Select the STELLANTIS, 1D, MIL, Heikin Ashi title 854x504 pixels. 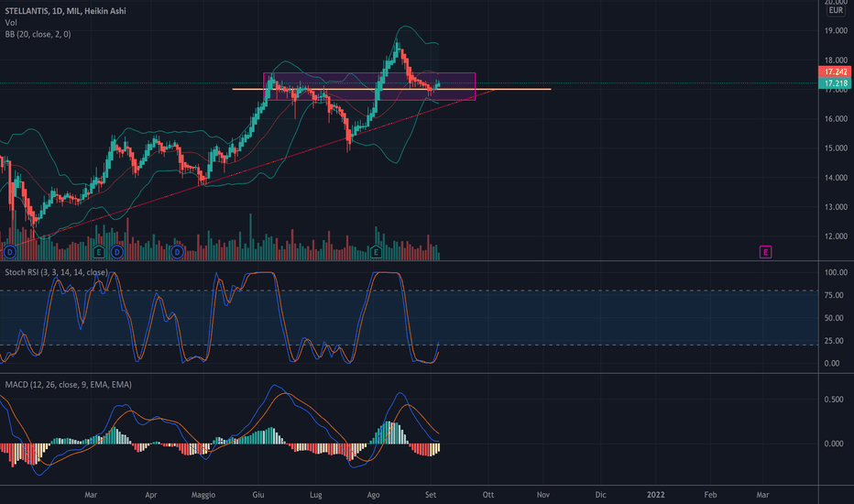click(65, 11)
